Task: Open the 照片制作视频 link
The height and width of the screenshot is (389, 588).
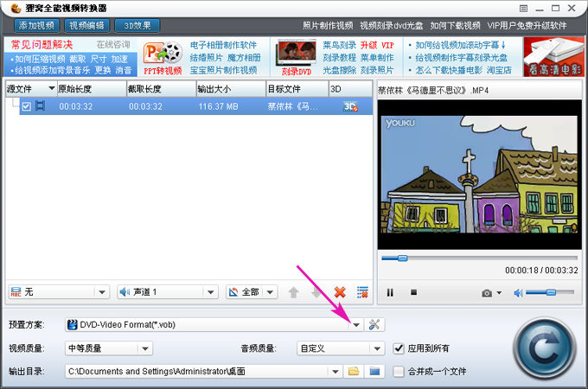Action: click(x=328, y=25)
